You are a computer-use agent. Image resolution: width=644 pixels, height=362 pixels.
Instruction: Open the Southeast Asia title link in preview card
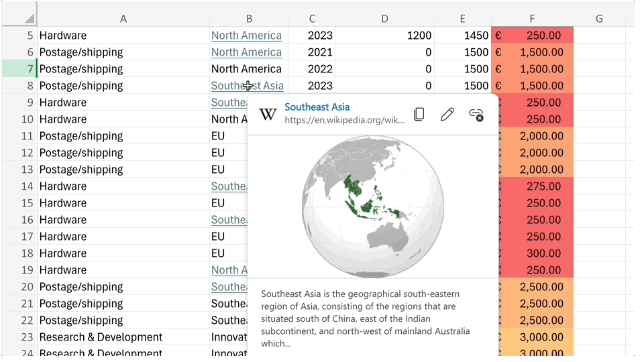317,107
